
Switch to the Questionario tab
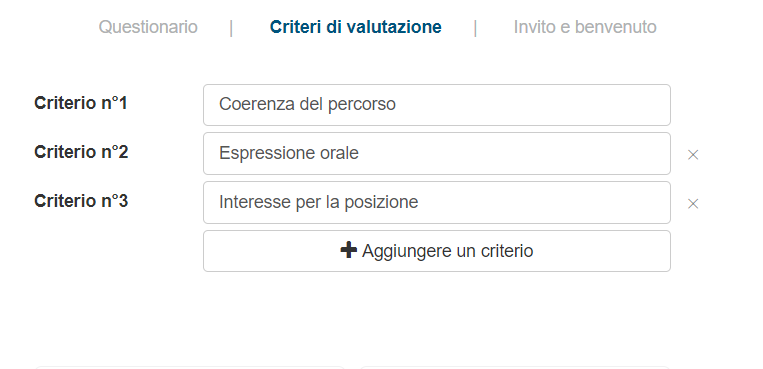tap(148, 27)
